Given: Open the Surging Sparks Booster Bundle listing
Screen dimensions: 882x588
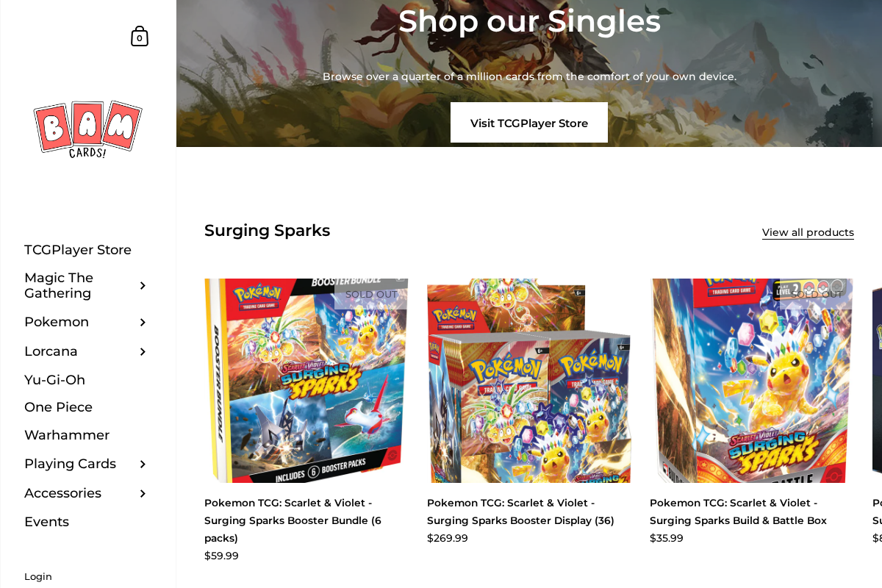Looking at the screenshot, I should point(293,520).
